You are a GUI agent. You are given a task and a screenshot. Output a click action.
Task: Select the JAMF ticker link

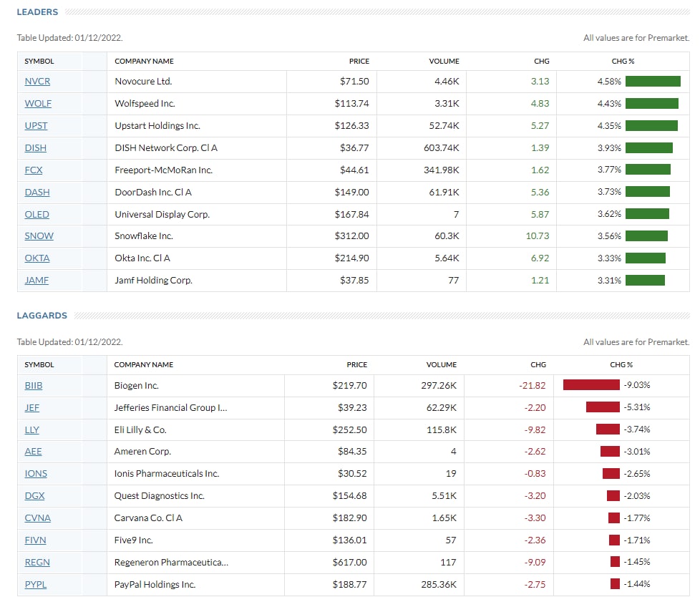click(37, 281)
